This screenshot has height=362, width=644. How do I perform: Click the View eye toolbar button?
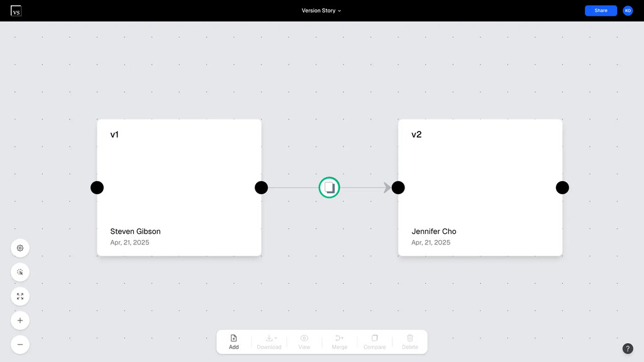[x=304, y=342]
